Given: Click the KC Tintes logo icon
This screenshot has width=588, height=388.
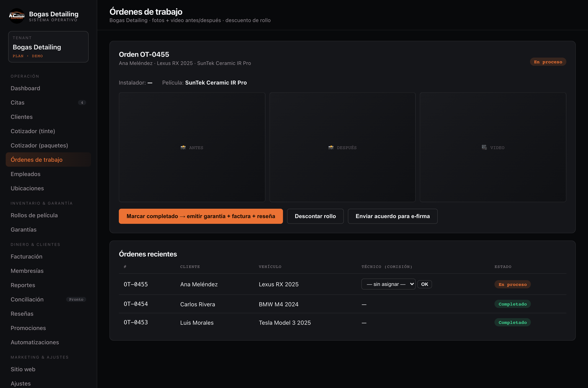Looking at the screenshot, I should 17,16.
